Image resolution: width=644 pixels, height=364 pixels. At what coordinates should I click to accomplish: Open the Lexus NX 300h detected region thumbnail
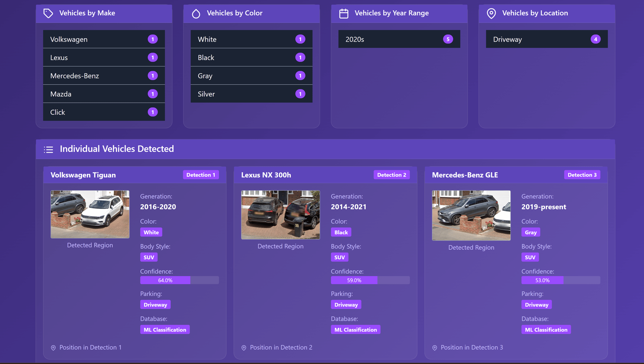coord(280,215)
